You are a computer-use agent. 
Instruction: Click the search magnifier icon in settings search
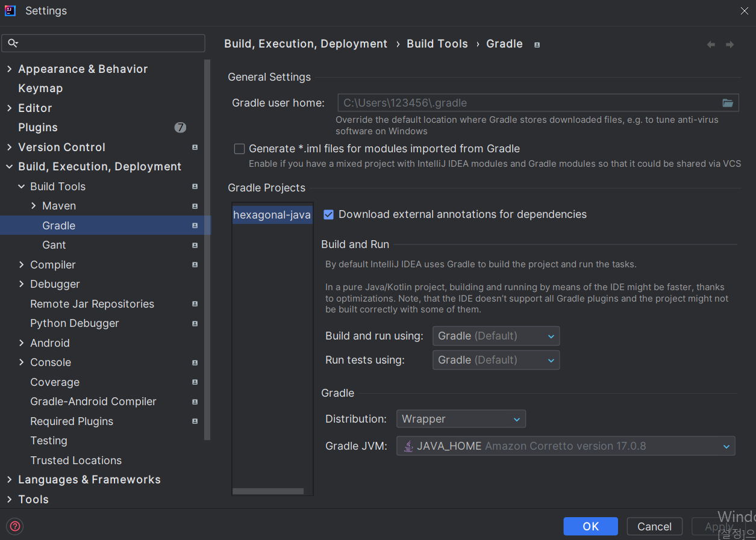coord(13,43)
